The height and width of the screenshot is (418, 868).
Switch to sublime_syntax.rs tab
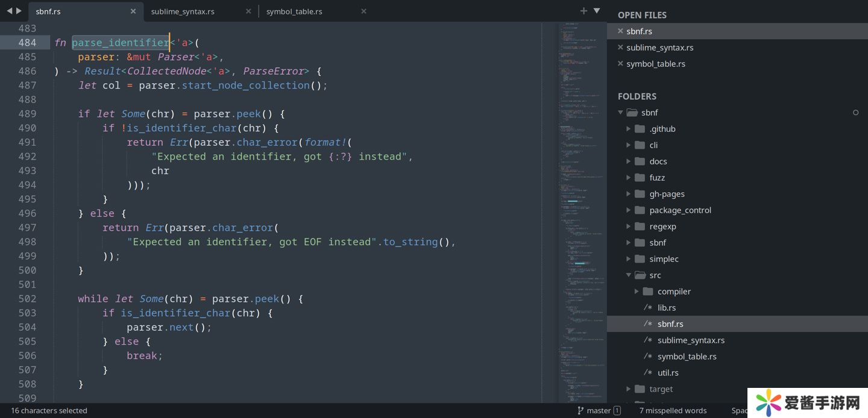click(x=183, y=11)
